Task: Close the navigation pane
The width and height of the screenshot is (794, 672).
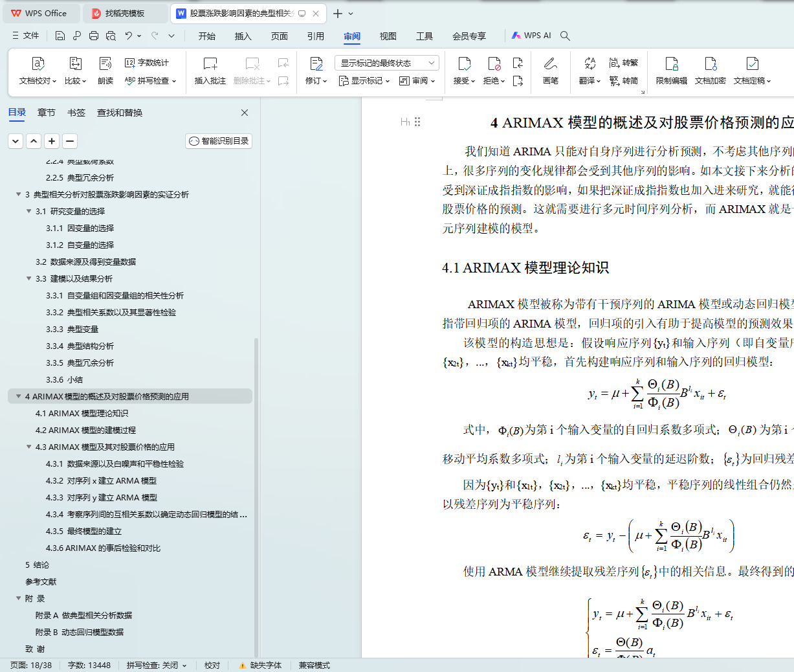Action: (x=245, y=113)
